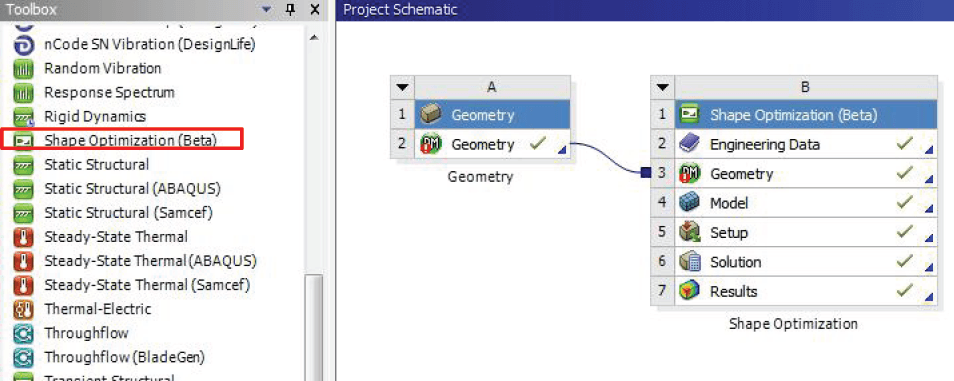Select the Shape Optimization (Beta) toolbox icon
The width and height of the screenshot is (954, 381).
(23, 141)
